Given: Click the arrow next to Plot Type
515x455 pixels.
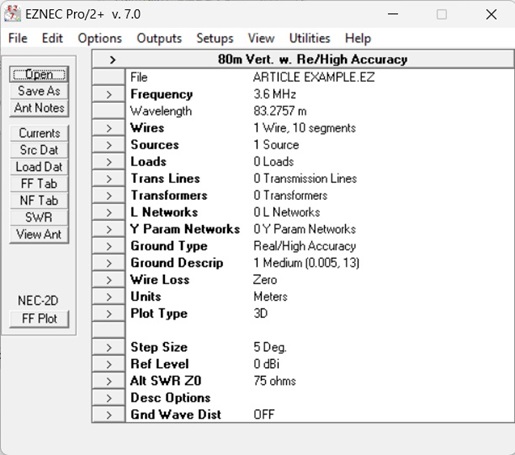Looking at the screenshot, I should tap(109, 314).
